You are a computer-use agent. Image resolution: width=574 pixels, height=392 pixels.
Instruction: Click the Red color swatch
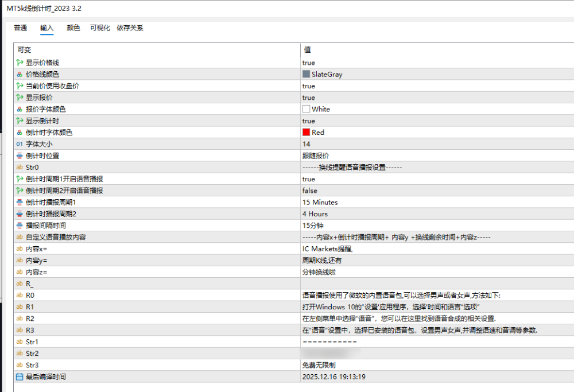pos(306,133)
